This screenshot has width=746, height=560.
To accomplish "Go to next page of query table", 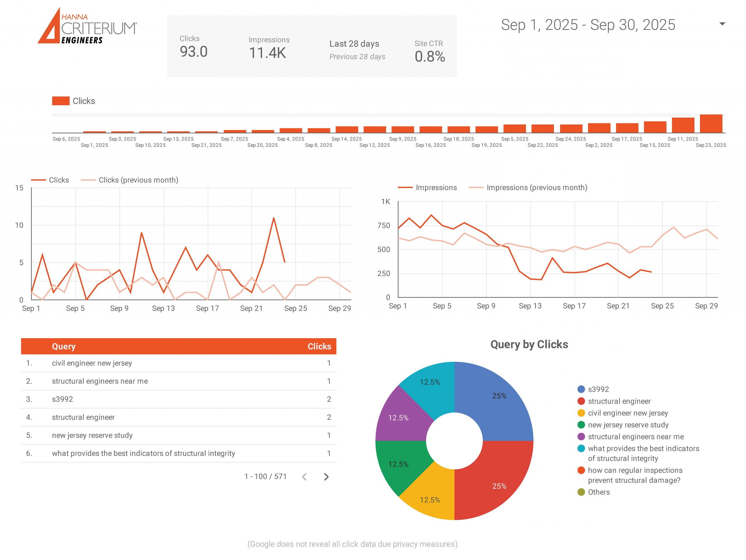I will 326,477.
